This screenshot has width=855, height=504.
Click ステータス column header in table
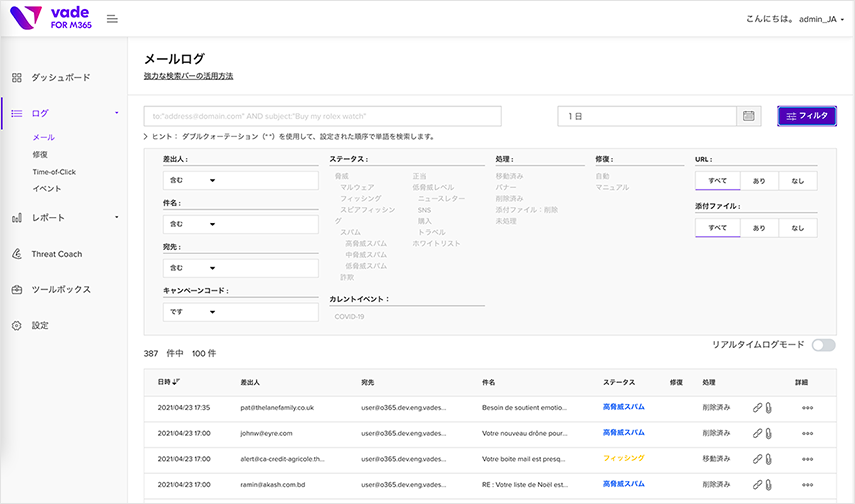tap(619, 382)
